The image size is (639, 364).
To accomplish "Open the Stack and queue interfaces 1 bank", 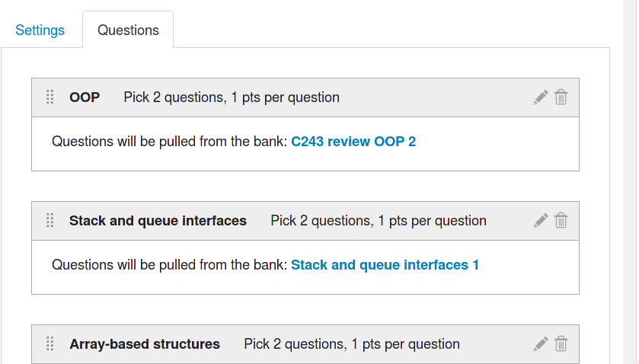I will (385, 265).
